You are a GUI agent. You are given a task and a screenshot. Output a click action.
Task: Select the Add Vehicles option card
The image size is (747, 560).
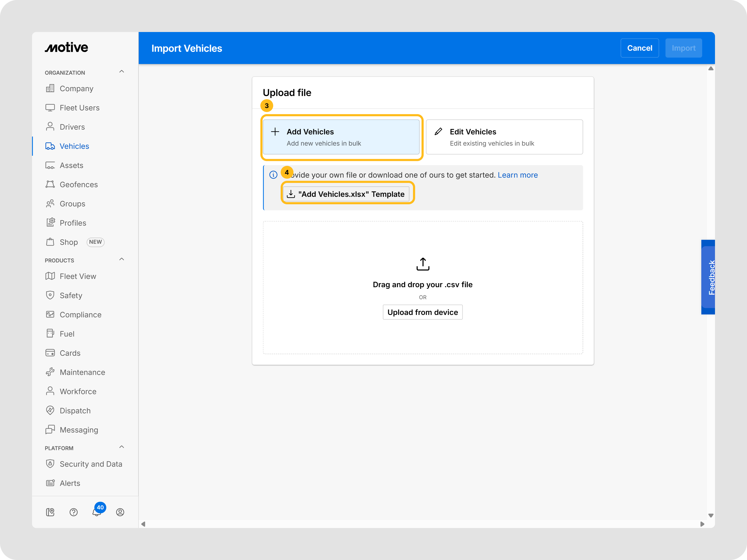pos(341,137)
